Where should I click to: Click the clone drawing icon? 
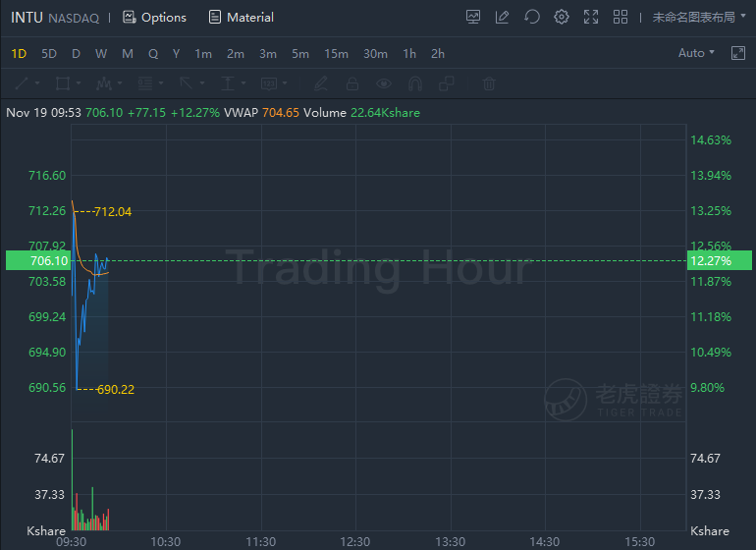(x=447, y=83)
